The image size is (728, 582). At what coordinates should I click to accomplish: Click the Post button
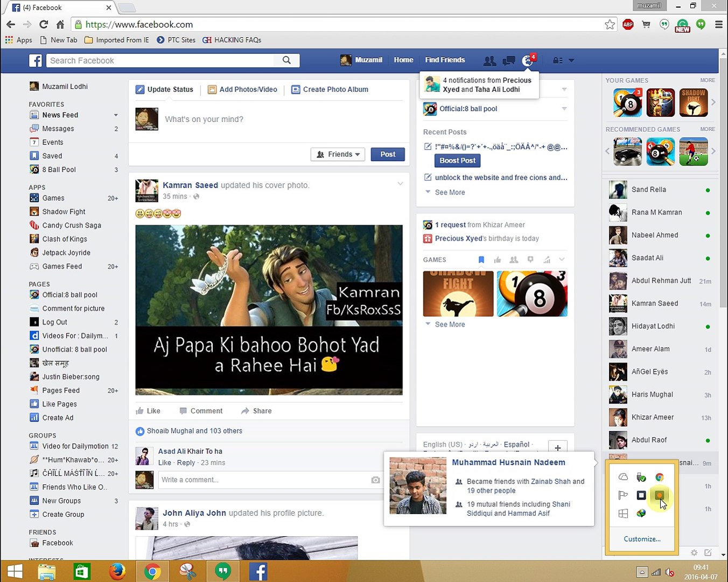click(388, 154)
